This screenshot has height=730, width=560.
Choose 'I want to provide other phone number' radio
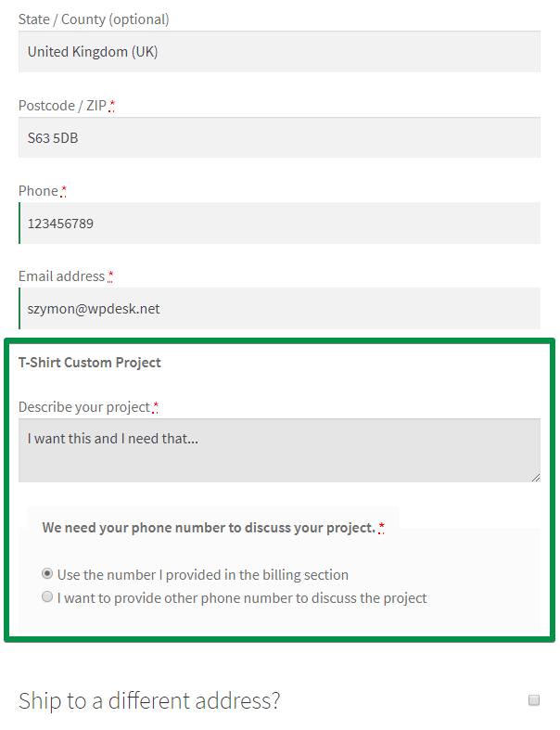pyautogui.click(x=47, y=597)
